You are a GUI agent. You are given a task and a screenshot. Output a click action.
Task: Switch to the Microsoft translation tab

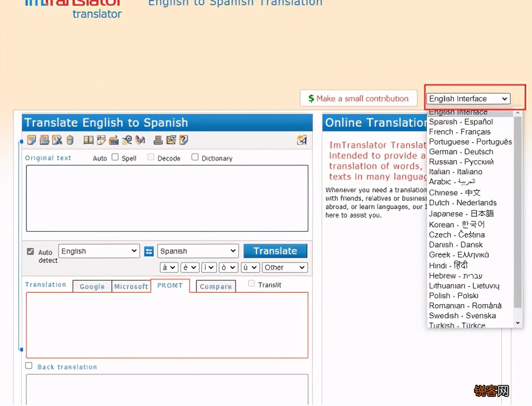pyautogui.click(x=131, y=287)
